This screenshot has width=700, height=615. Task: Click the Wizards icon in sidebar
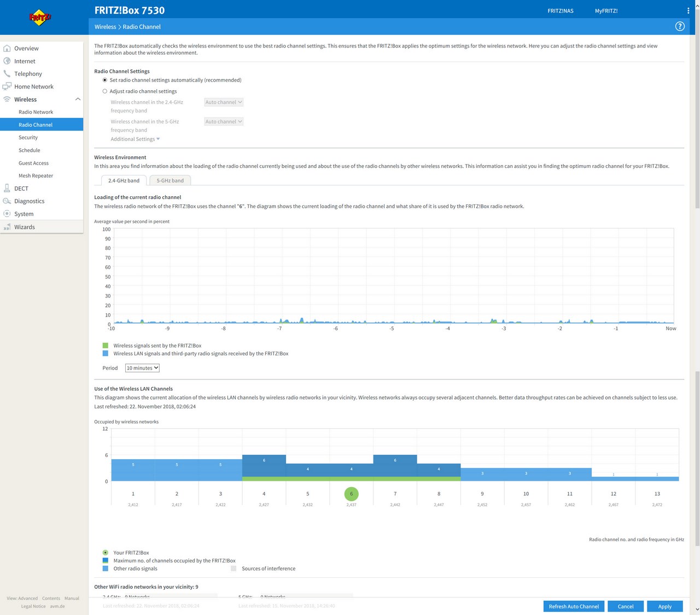click(x=7, y=227)
